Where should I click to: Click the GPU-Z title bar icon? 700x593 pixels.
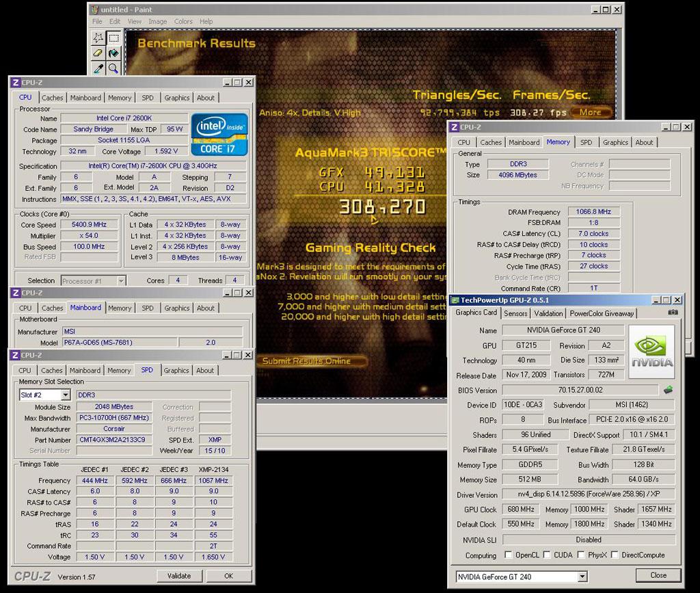click(455, 300)
